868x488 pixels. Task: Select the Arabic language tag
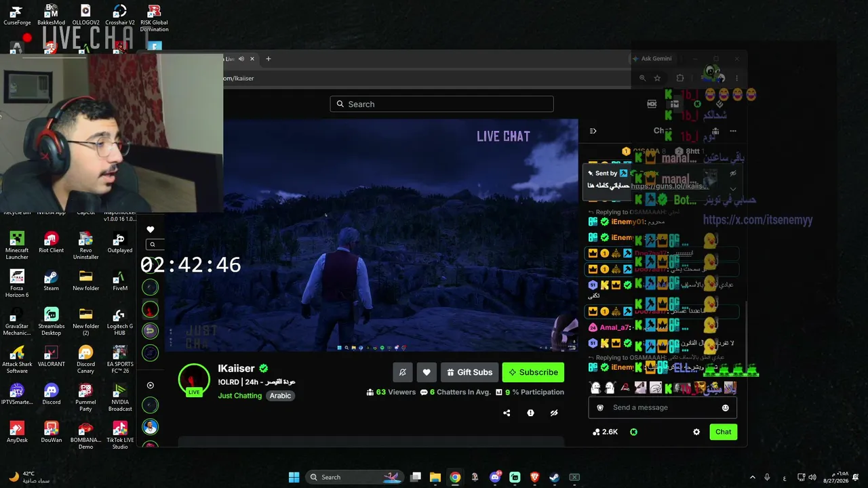tap(280, 396)
